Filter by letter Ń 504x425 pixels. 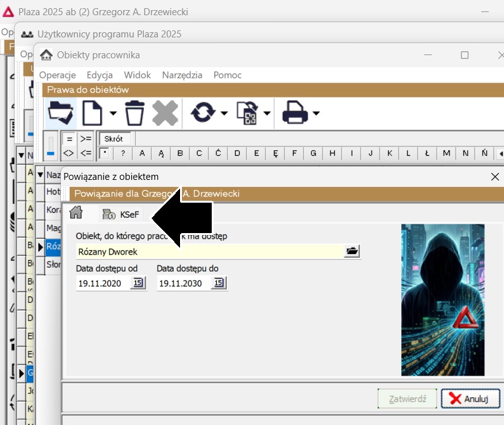484,153
